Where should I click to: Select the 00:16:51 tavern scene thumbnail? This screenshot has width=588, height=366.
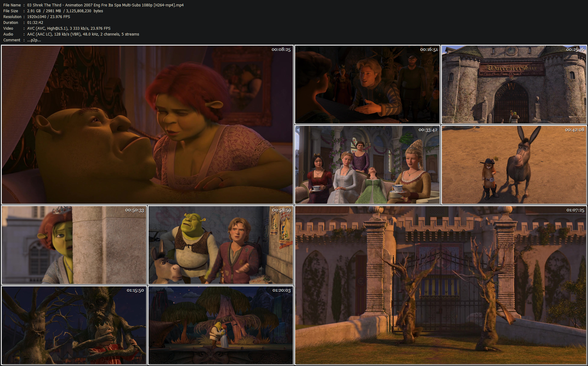(x=367, y=85)
